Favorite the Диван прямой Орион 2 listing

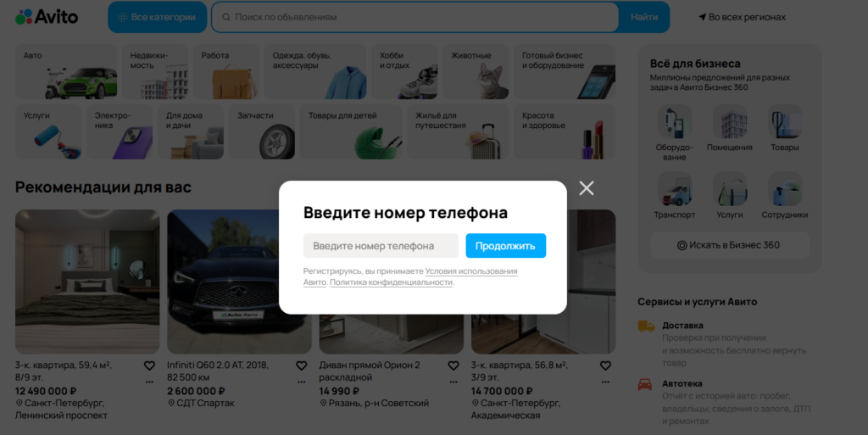coord(453,365)
